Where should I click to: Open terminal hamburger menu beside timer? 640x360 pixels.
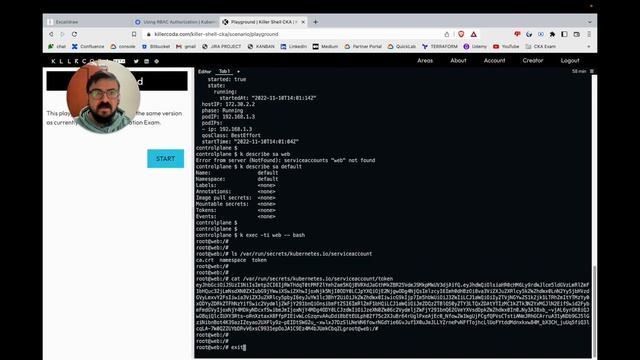tap(591, 71)
